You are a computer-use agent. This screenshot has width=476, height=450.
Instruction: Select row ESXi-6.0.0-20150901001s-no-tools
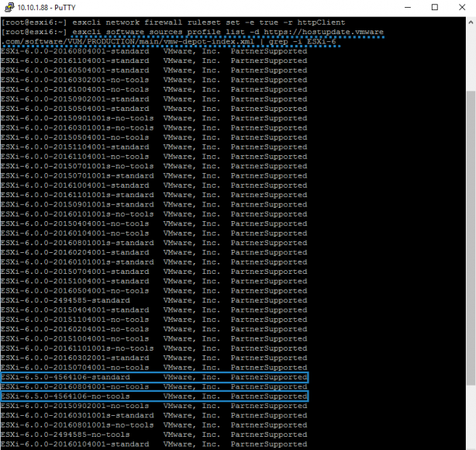click(154, 119)
